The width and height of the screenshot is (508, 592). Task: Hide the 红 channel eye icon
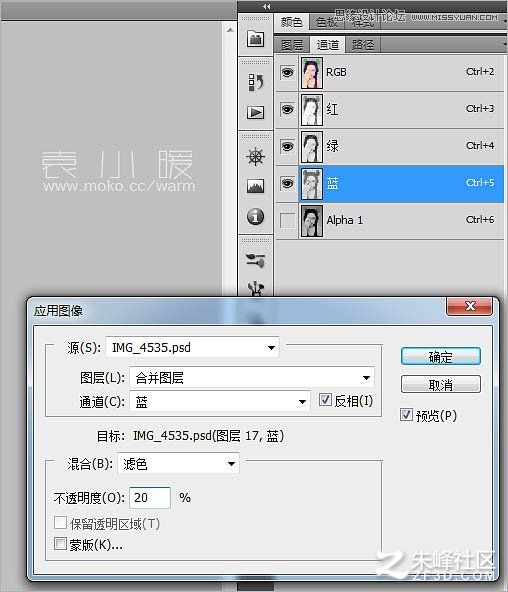[x=287, y=109]
